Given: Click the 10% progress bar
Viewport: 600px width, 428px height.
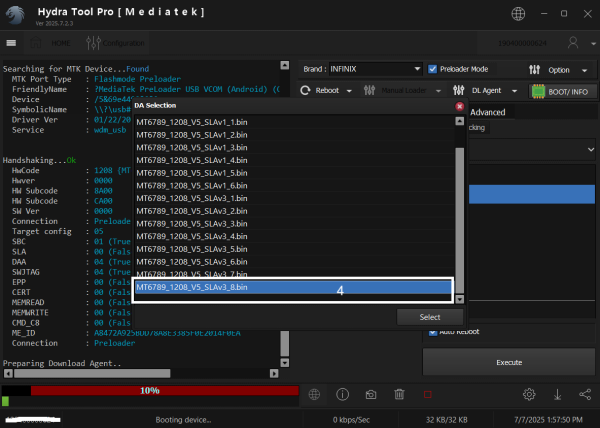Looking at the screenshot, I should (x=150, y=391).
